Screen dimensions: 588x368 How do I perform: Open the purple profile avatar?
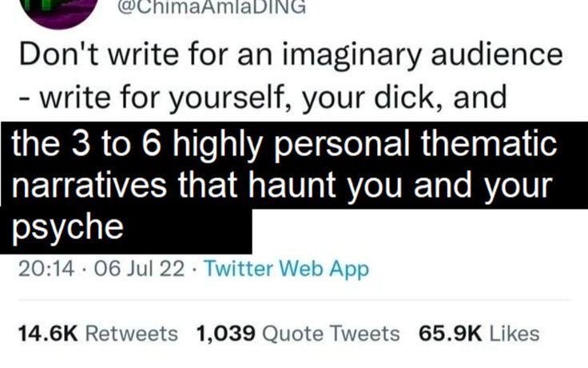click(61, 11)
